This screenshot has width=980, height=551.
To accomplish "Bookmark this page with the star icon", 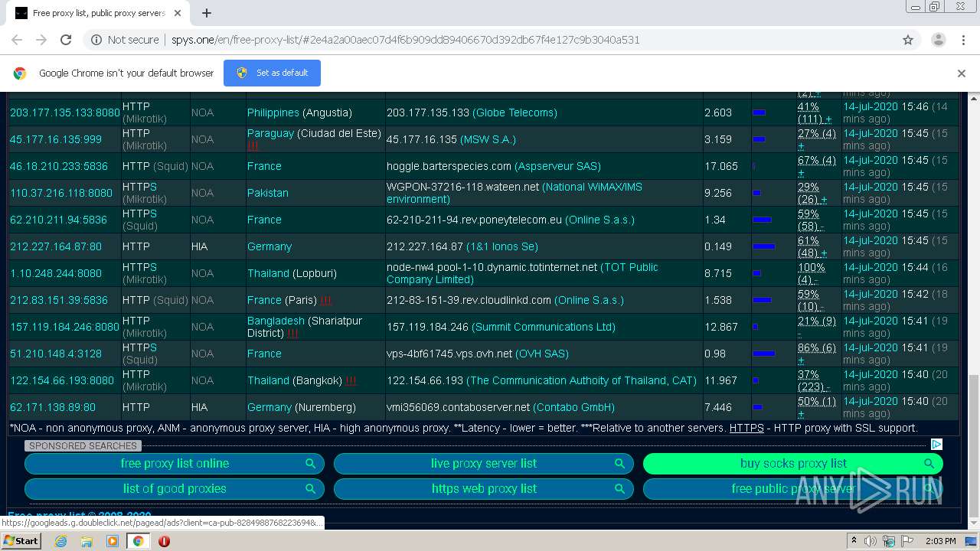I will [908, 40].
